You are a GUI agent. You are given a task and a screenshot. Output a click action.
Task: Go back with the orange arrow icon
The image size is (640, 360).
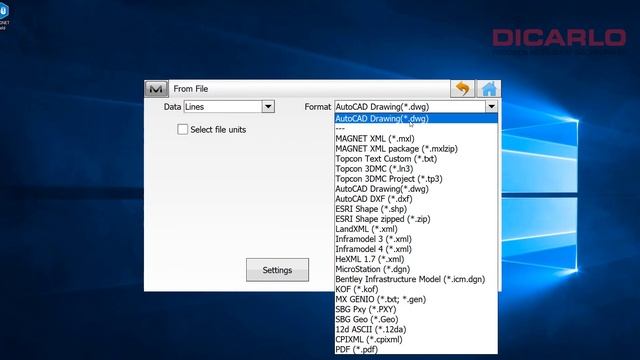(462, 89)
